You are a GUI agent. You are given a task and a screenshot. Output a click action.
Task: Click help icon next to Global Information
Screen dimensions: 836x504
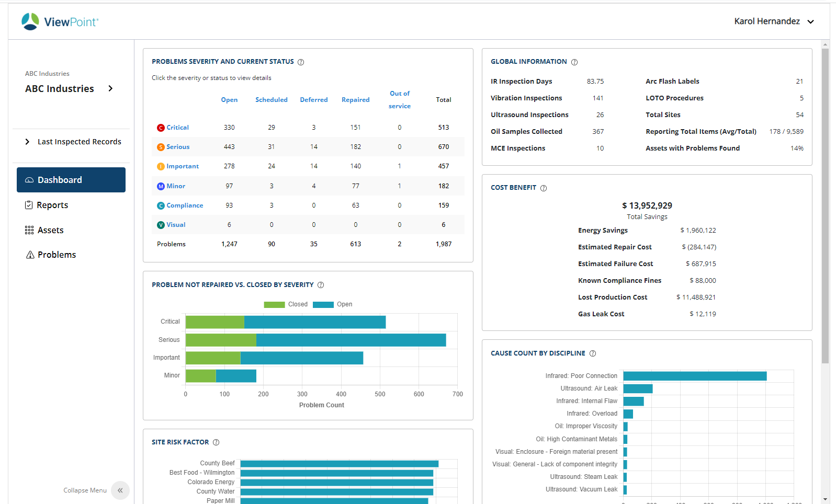coord(574,62)
